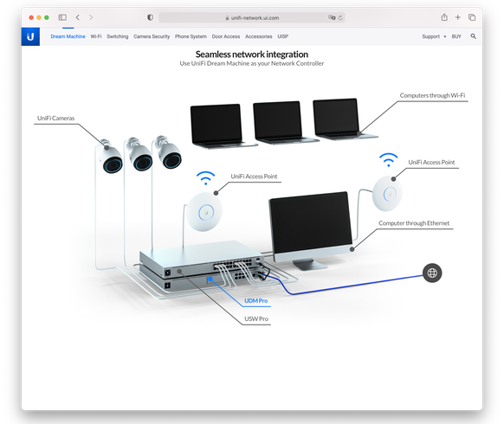Open site search magnifier icon

pos(473,36)
